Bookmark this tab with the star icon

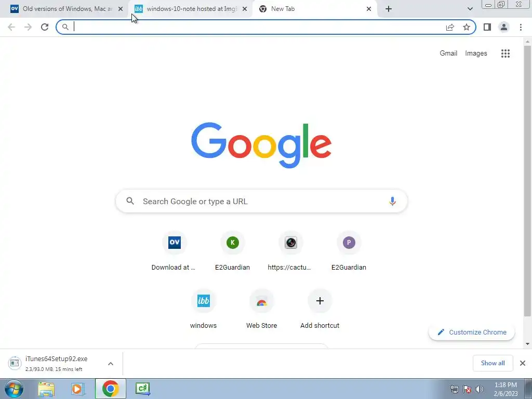point(467,27)
